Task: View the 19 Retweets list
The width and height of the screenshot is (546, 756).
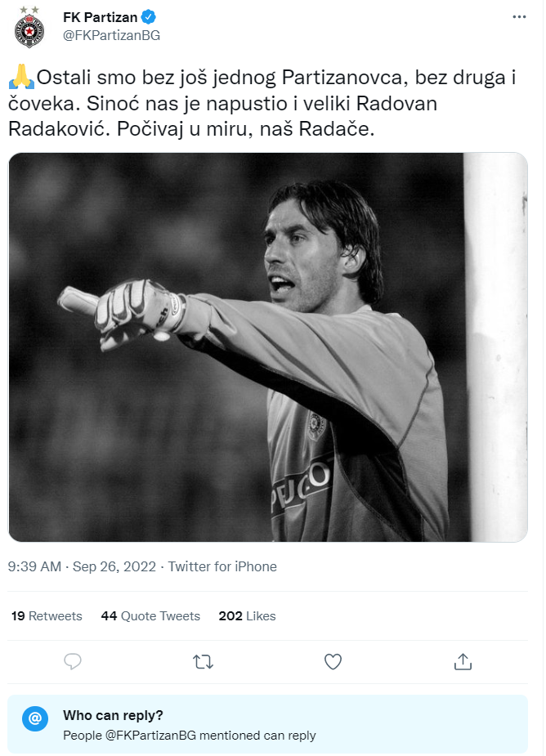Action: [47, 615]
